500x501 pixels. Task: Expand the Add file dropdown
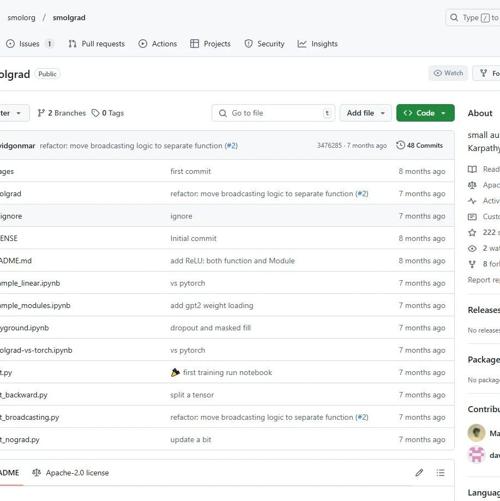[366, 113]
